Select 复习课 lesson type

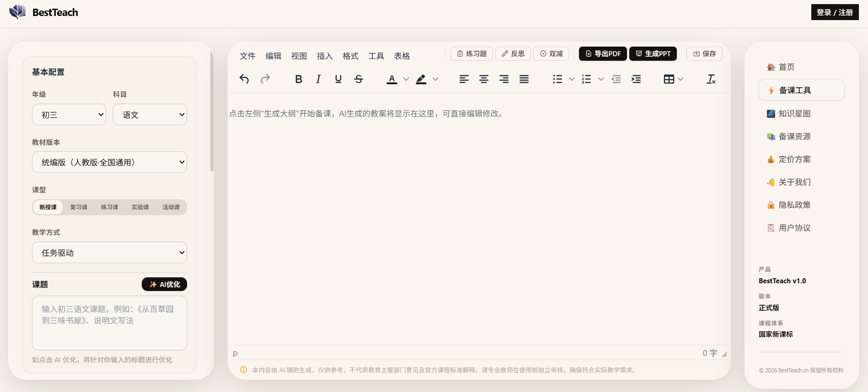click(79, 207)
